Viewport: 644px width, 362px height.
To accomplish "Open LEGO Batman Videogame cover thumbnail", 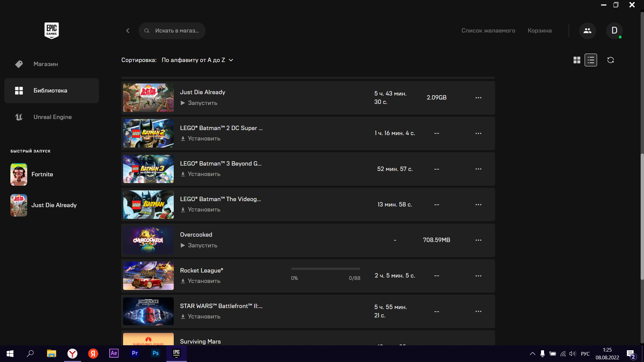I will (148, 204).
